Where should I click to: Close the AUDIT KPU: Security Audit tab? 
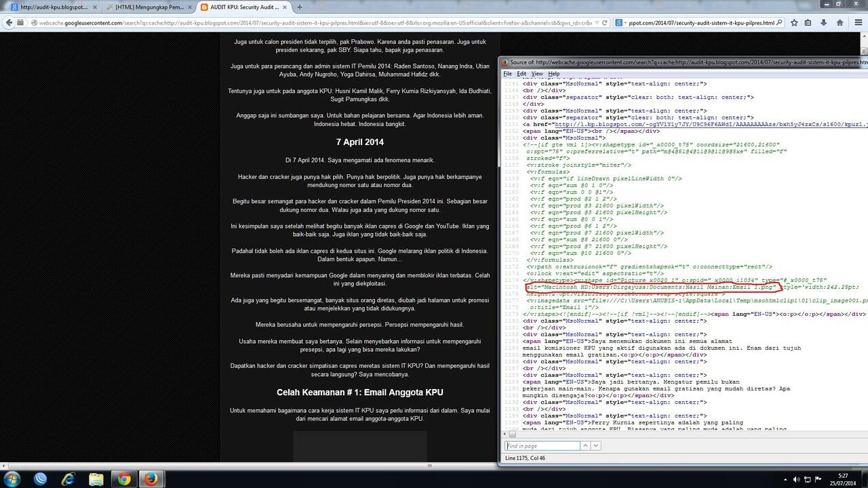click(x=283, y=7)
